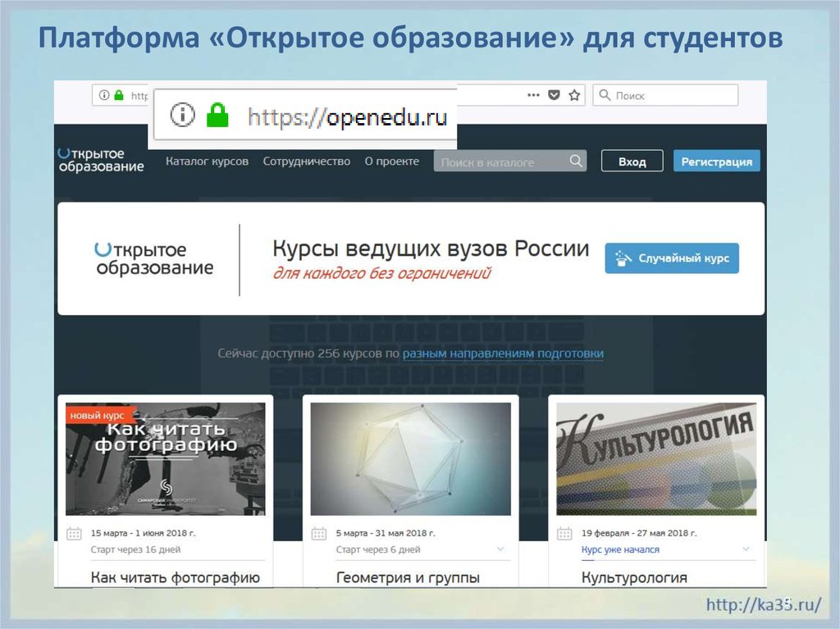The height and width of the screenshot is (629, 840).
Task: Click the text для каждого без ограничений
Action: tap(381, 273)
